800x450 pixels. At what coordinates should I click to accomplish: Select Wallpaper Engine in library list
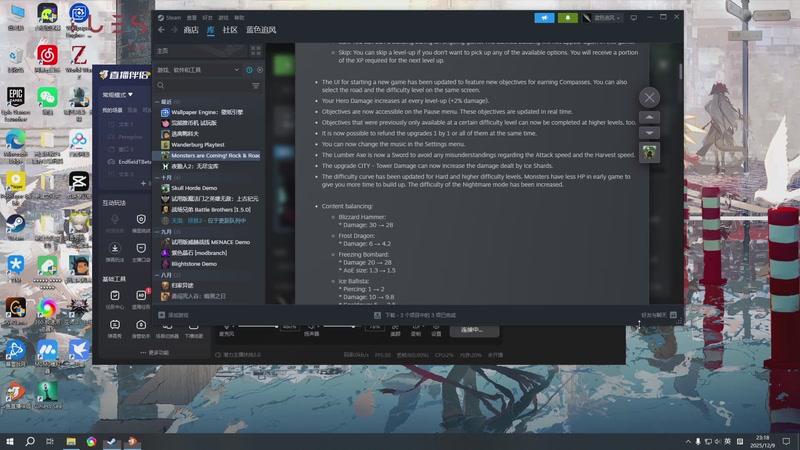click(x=209, y=112)
